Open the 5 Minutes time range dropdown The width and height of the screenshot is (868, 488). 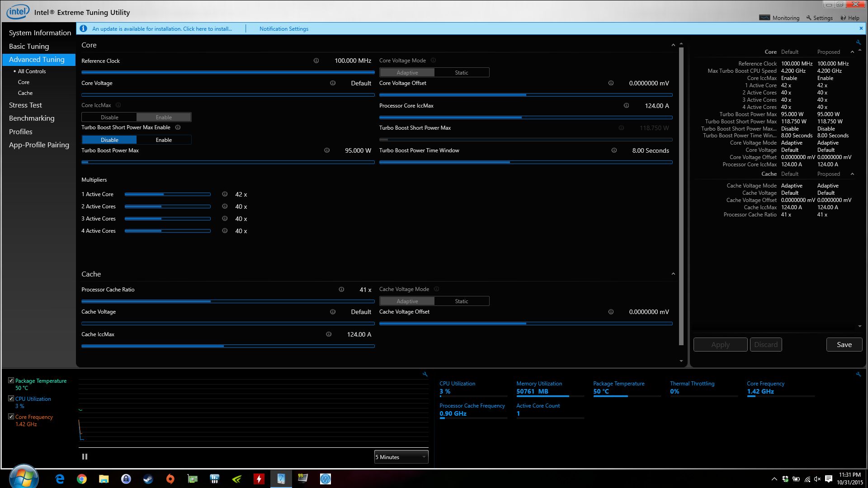[401, 457]
